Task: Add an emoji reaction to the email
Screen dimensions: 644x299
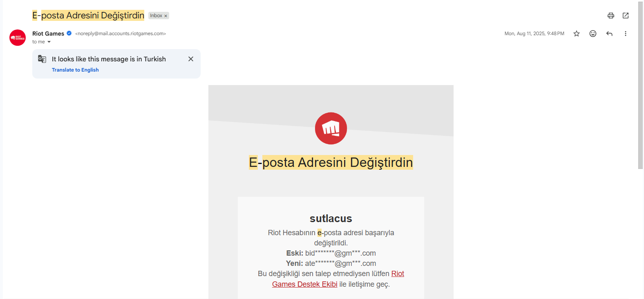Action: coord(593,34)
